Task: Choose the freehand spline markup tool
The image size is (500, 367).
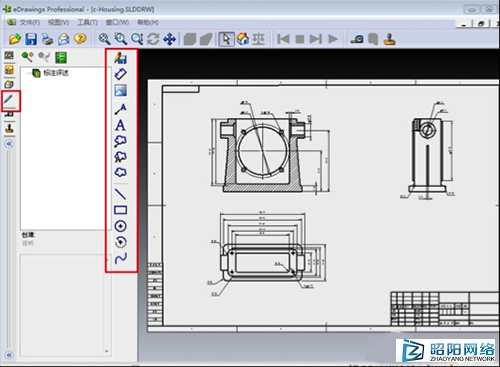Action: point(120,258)
